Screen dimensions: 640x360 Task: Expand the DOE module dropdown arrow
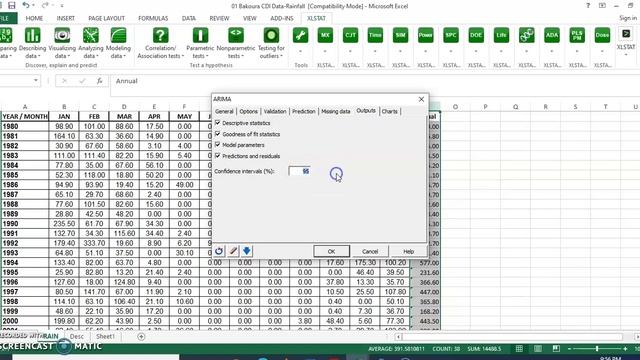(x=476, y=52)
